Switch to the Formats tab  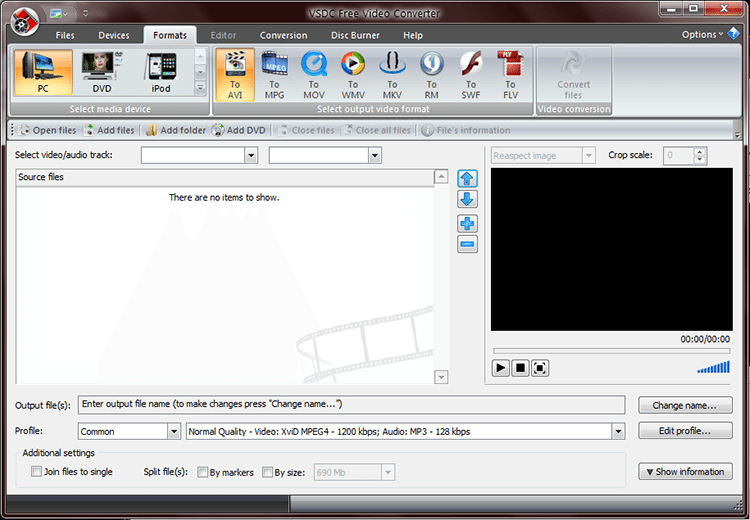tap(170, 35)
